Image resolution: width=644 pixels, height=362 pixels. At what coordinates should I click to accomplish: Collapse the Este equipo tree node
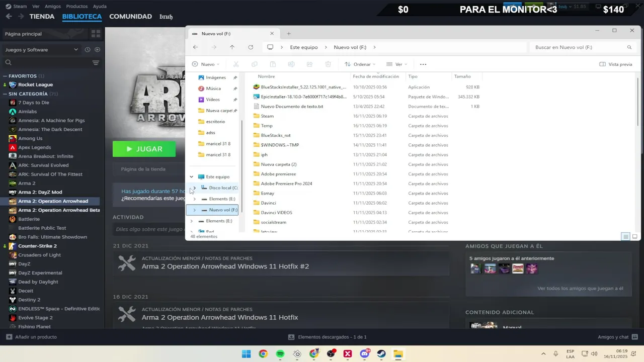[191, 177]
